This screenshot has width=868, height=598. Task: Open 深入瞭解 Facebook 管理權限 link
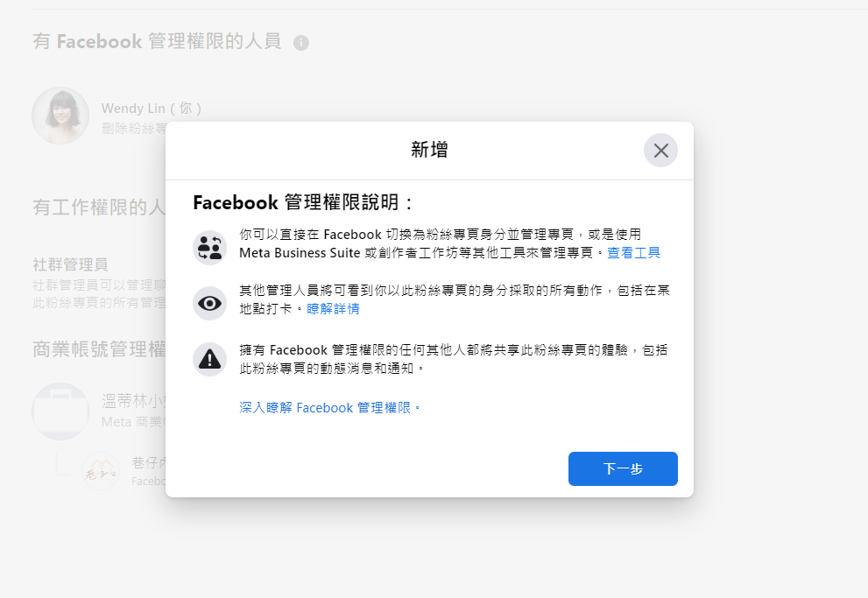pos(330,408)
